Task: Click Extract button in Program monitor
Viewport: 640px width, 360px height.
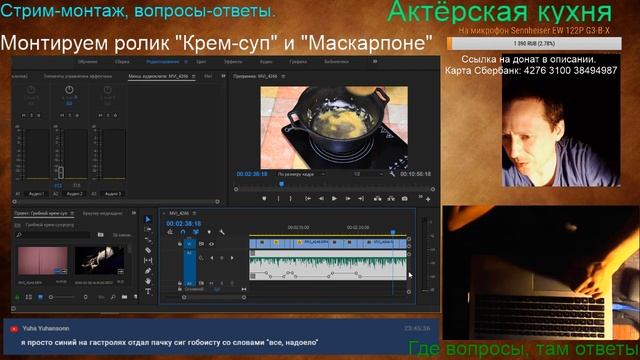Action: pyautogui.click(x=391, y=199)
